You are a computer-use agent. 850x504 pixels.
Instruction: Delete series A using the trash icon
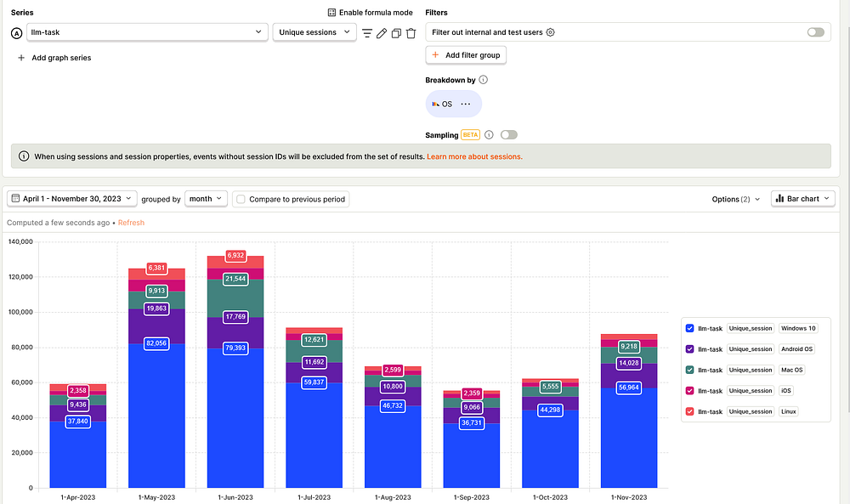[x=411, y=33]
